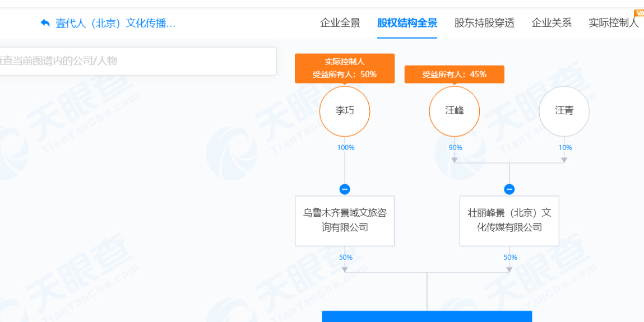Open the 企业关系 tab
Image resolution: width=644 pixels, height=322 pixels.
click(552, 23)
